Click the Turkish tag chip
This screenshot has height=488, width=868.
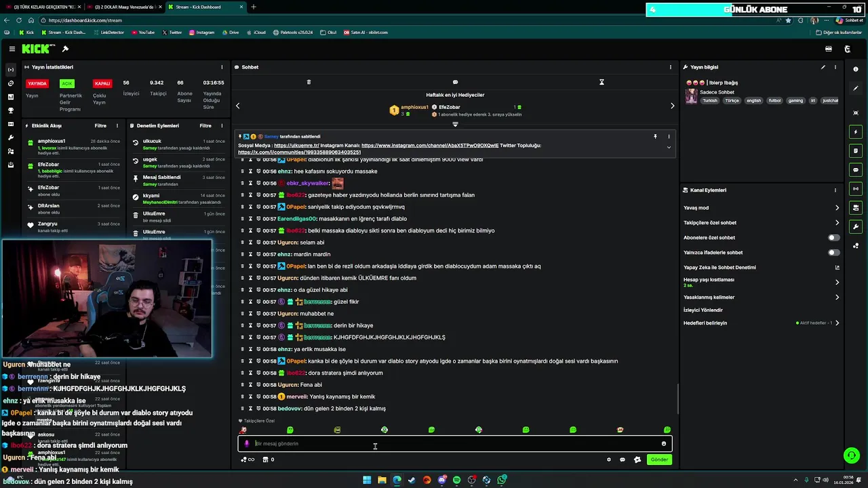[710, 100]
